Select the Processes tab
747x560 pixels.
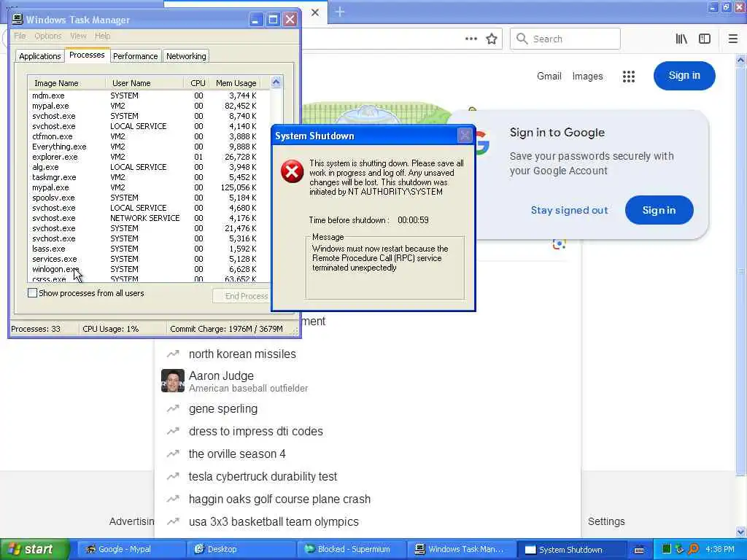click(87, 55)
